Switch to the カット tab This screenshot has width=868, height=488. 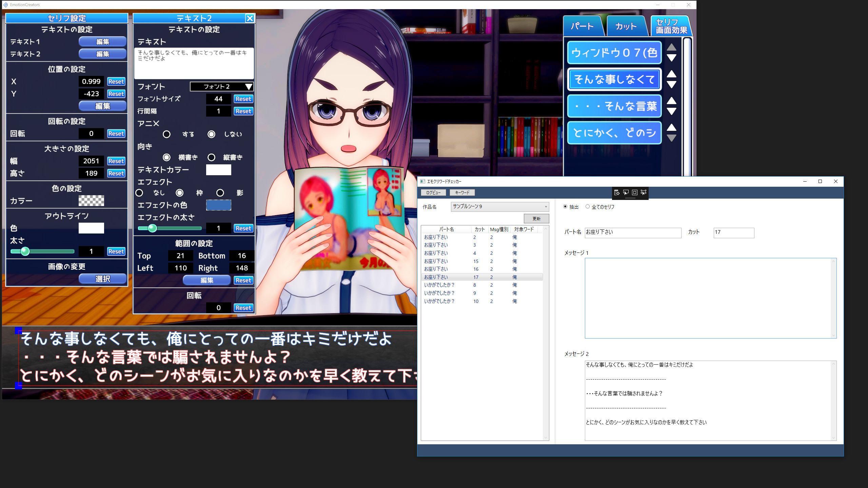(x=626, y=26)
